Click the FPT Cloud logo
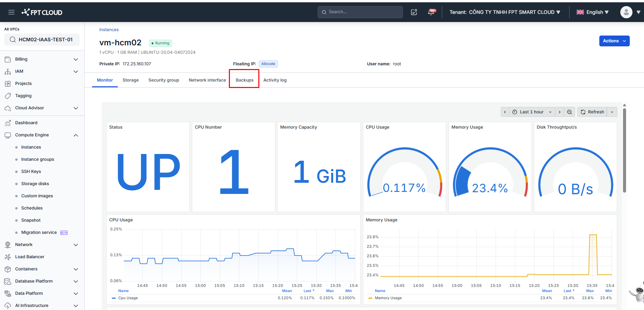Image resolution: width=644 pixels, height=310 pixels. (42, 12)
